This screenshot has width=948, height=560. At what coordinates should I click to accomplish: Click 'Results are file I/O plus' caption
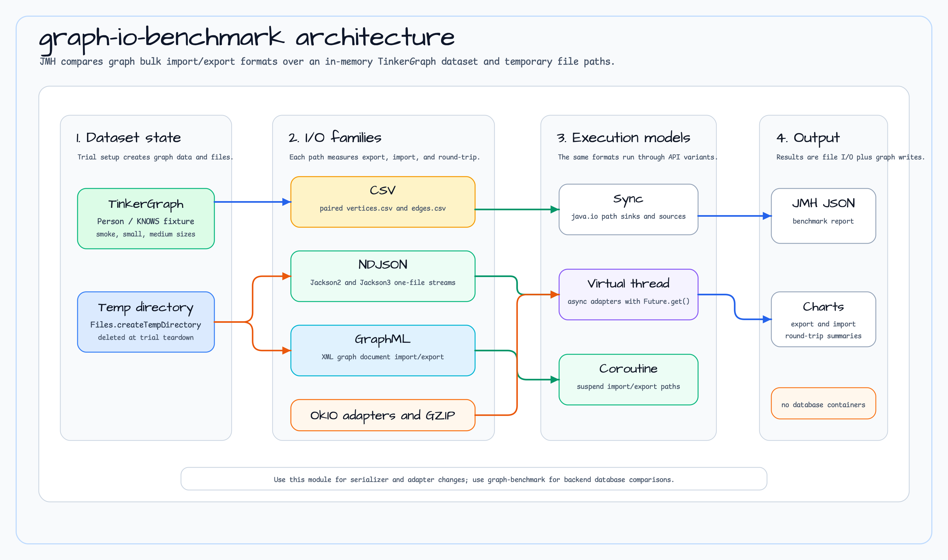click(850, 157)
